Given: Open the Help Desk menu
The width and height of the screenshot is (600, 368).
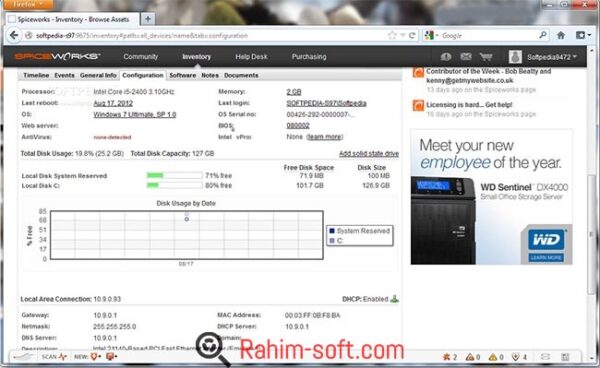Looking at the screenshot, I should click(251, 57).
